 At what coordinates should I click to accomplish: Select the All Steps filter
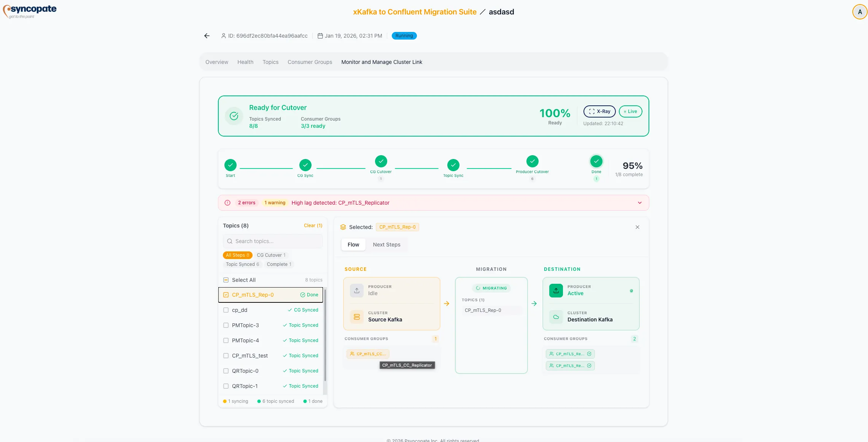pos(237,255)
